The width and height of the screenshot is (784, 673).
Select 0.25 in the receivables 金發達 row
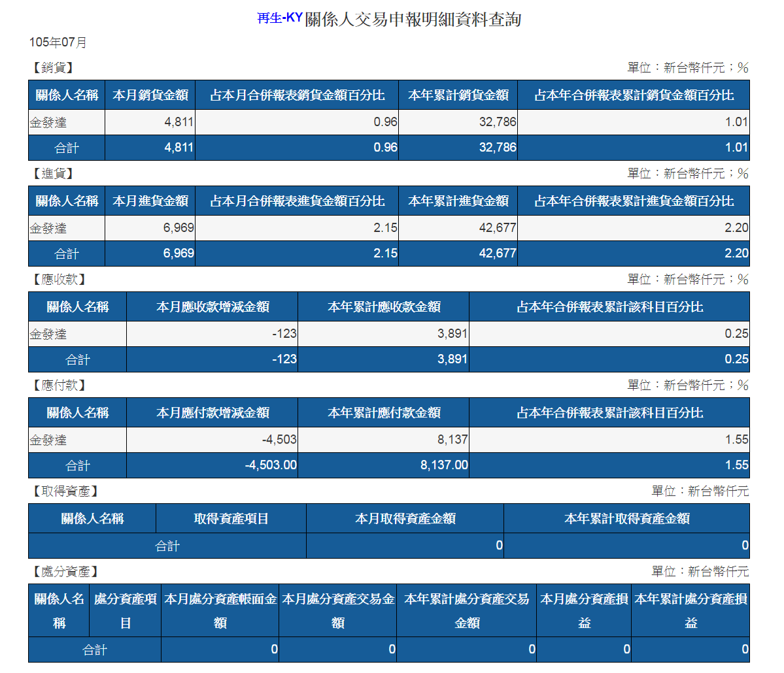(x=736, y=334)
